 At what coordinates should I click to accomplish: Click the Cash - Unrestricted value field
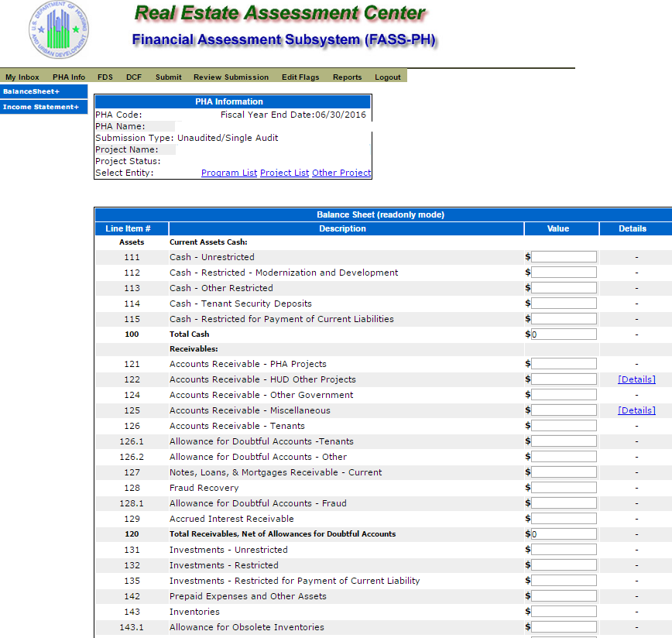point(564,257)
